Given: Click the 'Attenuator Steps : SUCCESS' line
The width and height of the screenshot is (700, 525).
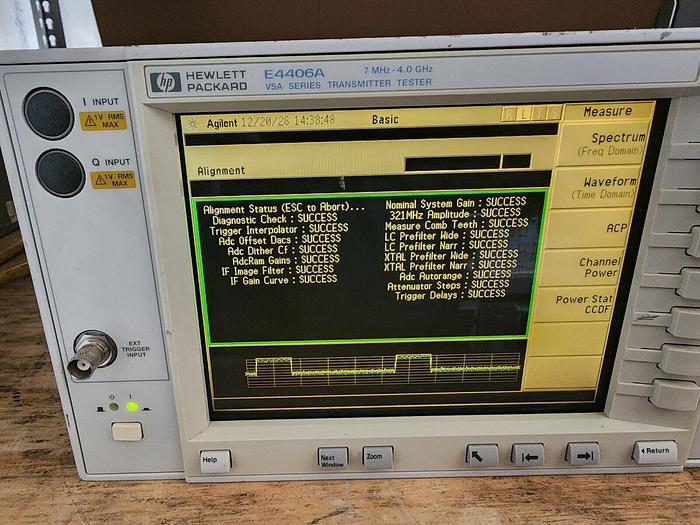Looking at the screenshot, I should click(448, 285).
